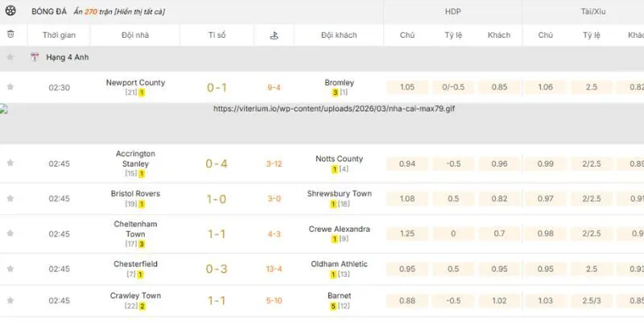Star the Cheltenham Town match
The width and height of the screenshot is (644, 322).
coord(10,233)
